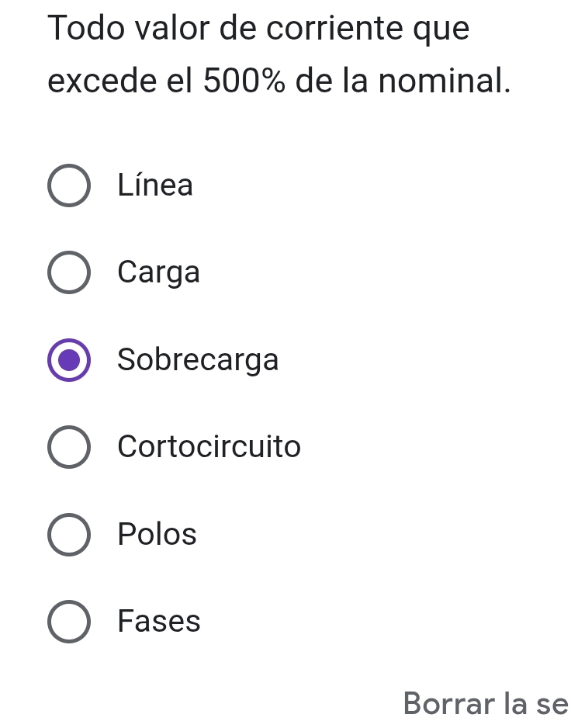Click the selected Sobrecarga radio button
Image resolution: width=571 pixels, height=728 pixels.
[69, 360]
